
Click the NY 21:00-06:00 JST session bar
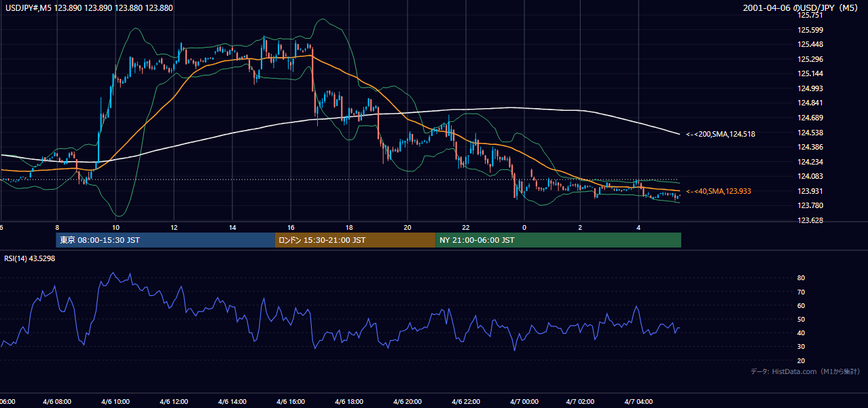pyautogui.click(x=558, y=240)
